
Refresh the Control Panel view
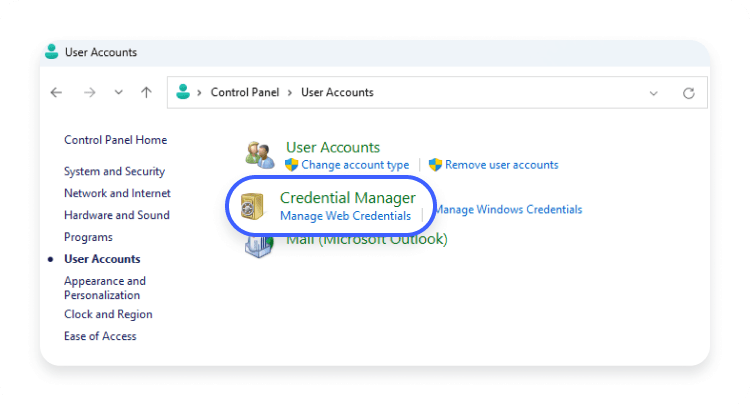coord(689,93)
